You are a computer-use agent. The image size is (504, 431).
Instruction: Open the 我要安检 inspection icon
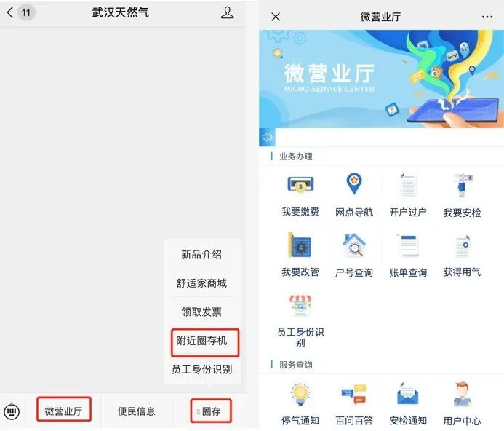[x=463, y=186]
